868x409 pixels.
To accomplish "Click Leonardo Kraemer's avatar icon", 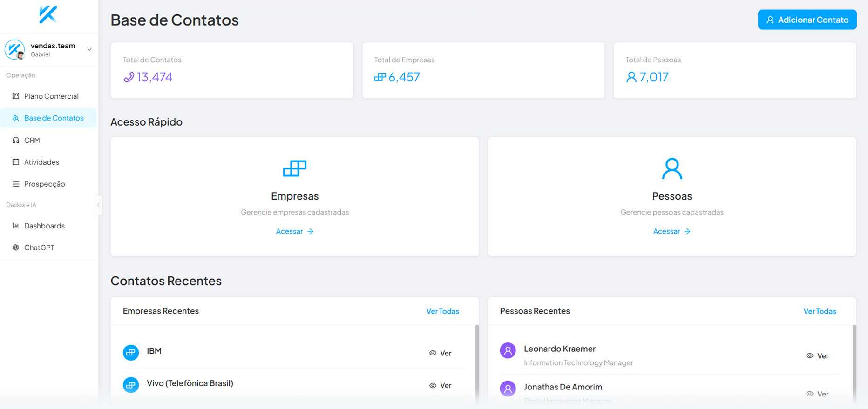I will [x=508, y=350].
